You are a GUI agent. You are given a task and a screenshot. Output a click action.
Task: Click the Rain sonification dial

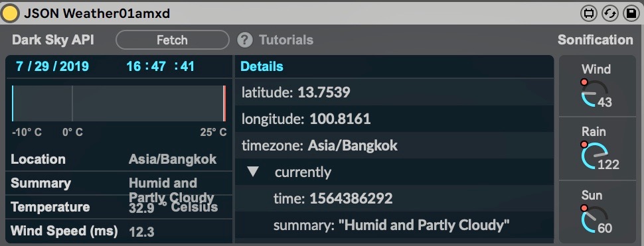(x=595, y=156)
